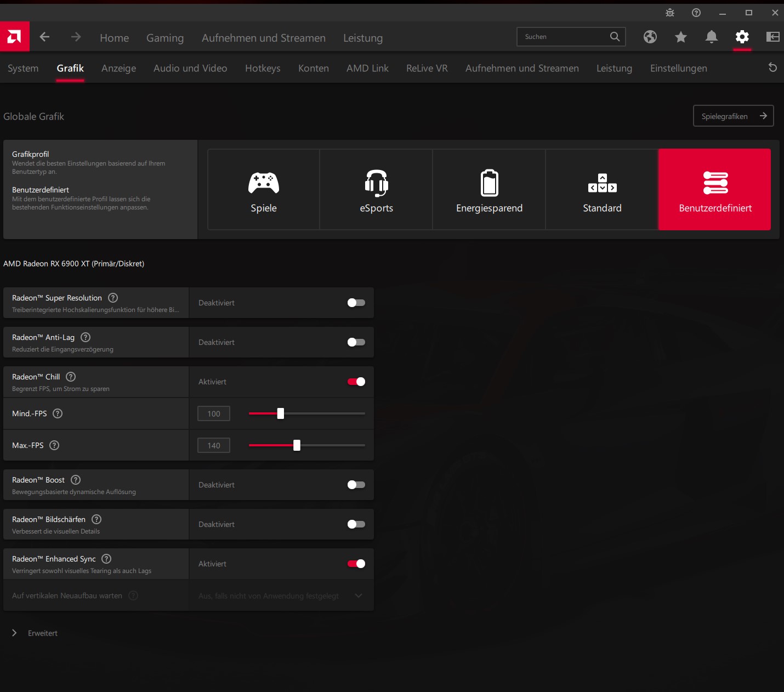This screenshot has width=784, height=692.
Task: Click the search magnifier icon
Action: pyautogui.click(x=615, y=37)
